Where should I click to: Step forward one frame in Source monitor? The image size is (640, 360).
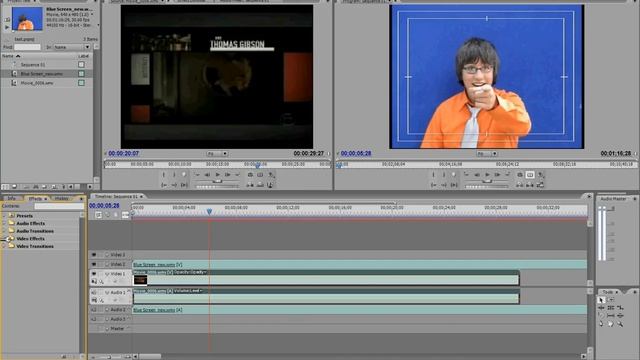[227, 175]
